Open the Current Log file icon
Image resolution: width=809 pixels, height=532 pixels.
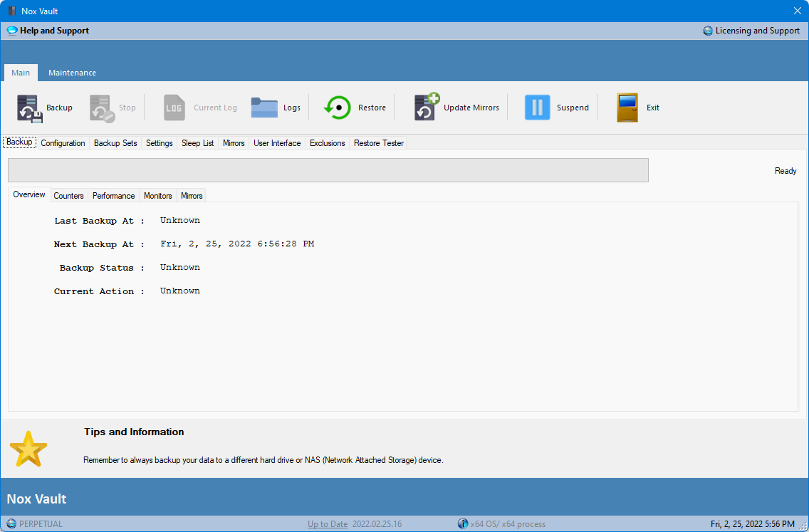click(x=174, y=108)
